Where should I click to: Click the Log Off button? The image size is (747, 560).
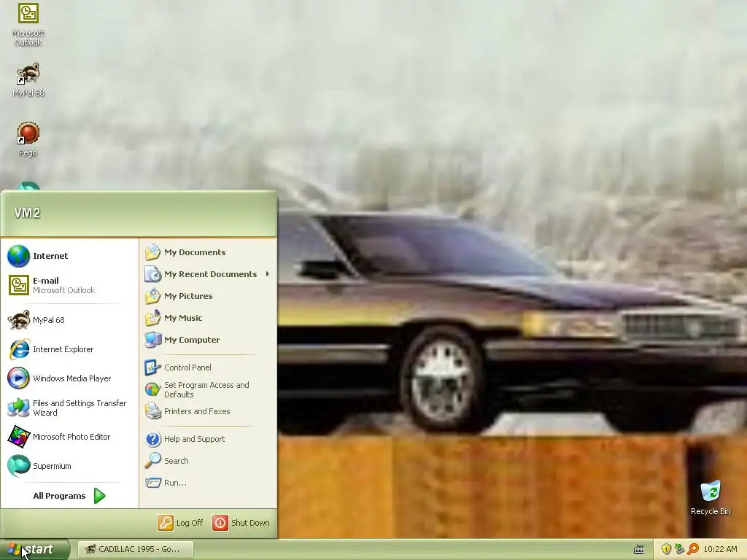pos(181,523)
